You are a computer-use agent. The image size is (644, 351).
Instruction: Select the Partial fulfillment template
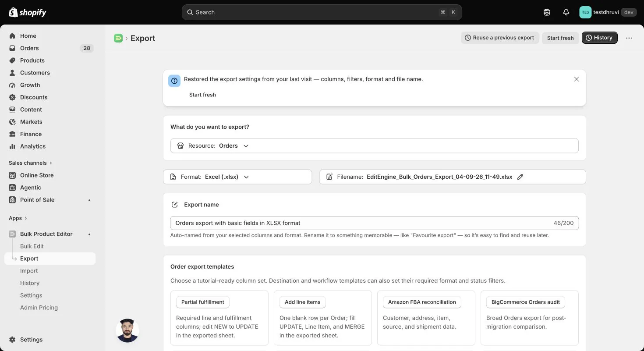203,302
